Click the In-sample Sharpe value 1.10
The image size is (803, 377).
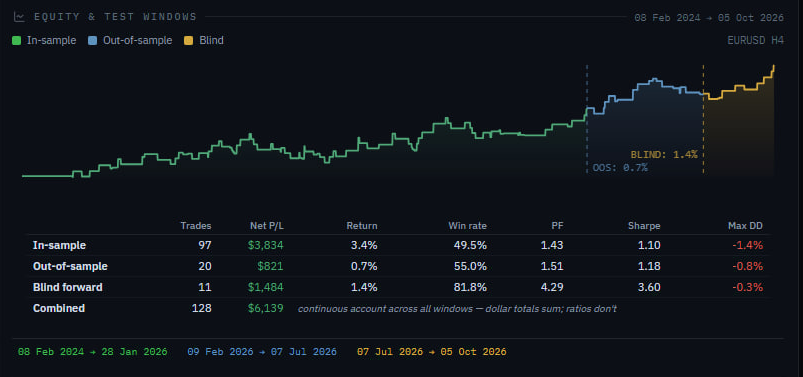point(649,245)
